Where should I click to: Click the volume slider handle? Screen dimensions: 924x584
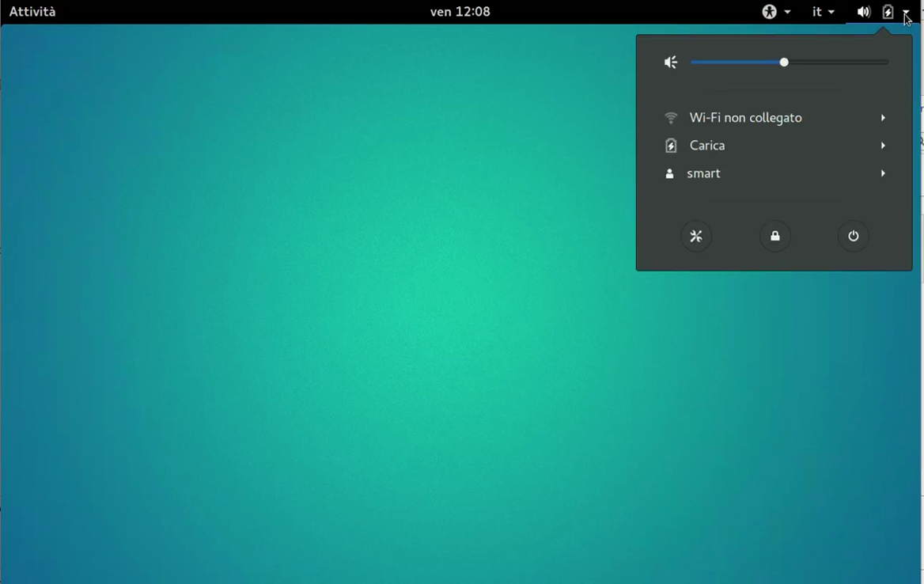tap(784, 63)
